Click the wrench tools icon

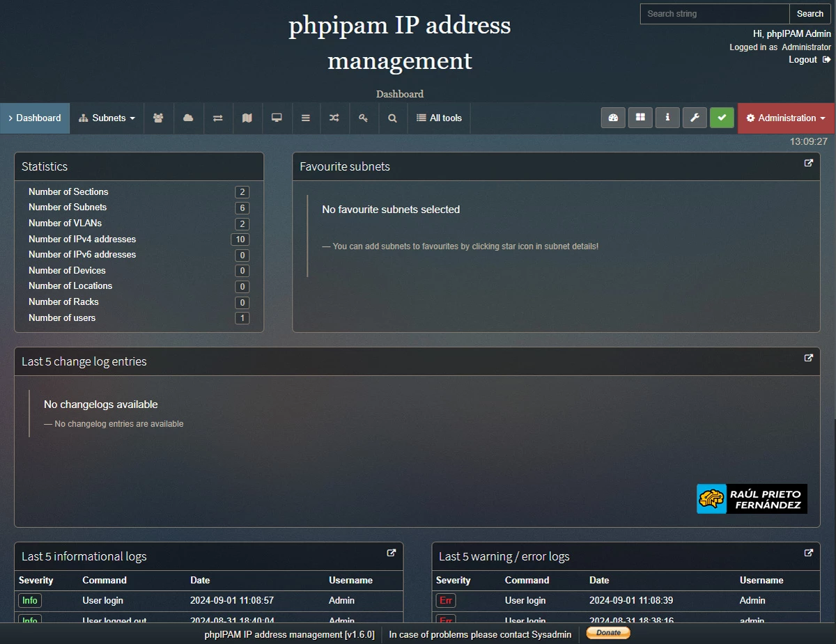coord(694,118)
